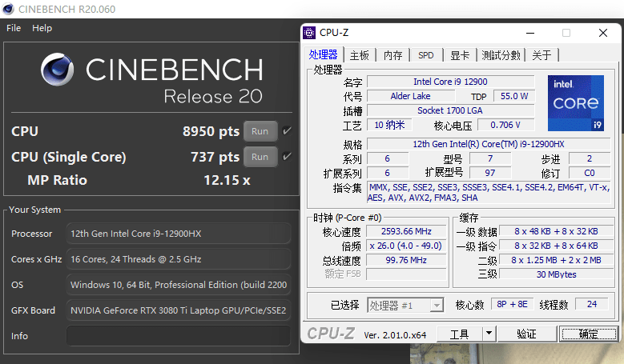The image size is (624, 364).
Task: Click the specification 12th Gen i9-12900HX field
Action: 489,144
